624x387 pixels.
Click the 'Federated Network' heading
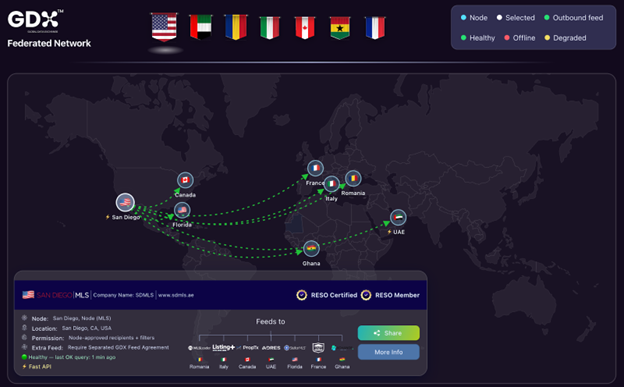pos(49,43)
